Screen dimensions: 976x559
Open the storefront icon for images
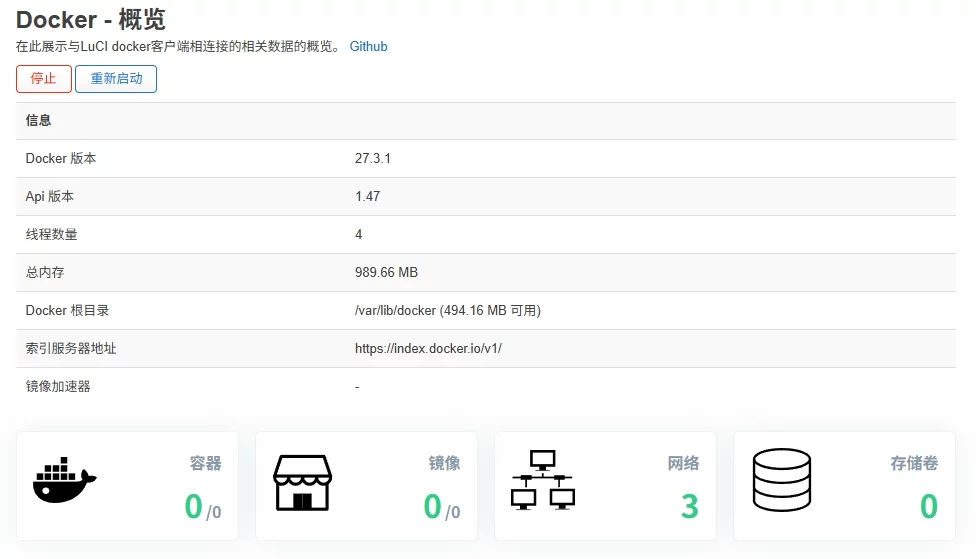[302, 483]
